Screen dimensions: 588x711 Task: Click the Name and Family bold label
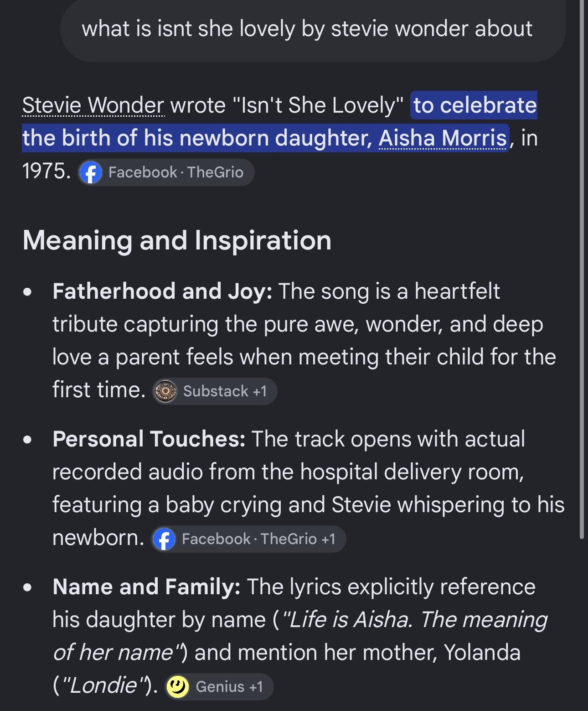pos(146,586)
